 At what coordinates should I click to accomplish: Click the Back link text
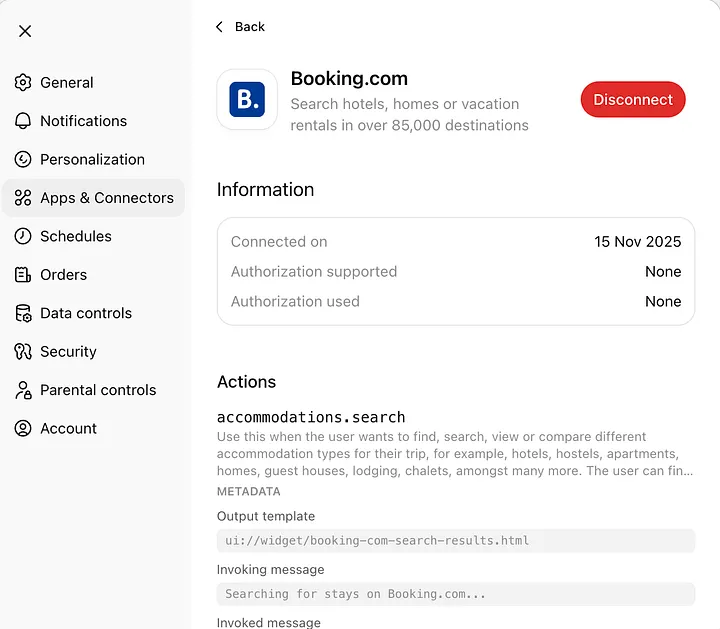pos(250,27)
